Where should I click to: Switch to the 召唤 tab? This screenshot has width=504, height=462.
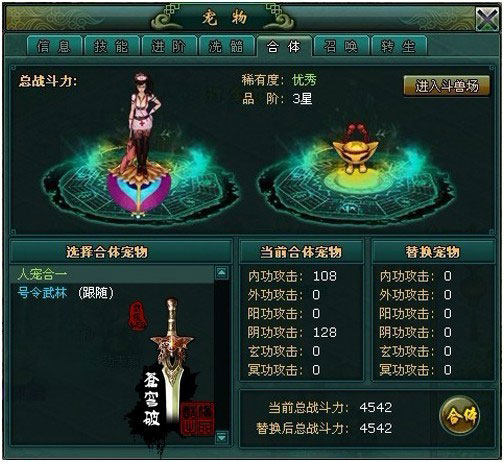341,46
